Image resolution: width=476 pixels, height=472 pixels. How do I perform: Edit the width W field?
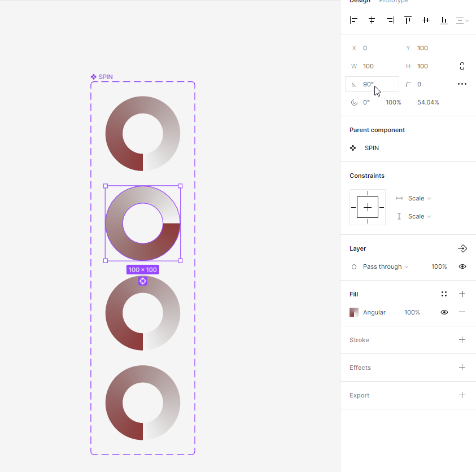pyautogui.click(x=372, y=66)
